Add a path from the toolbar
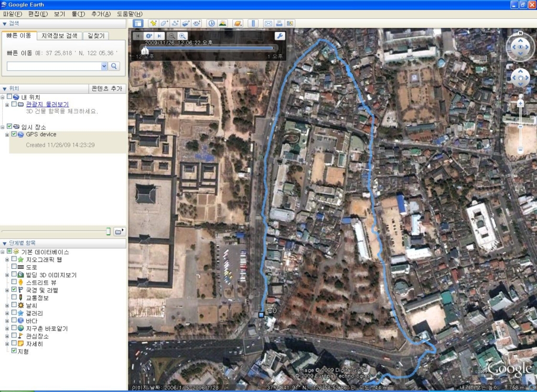This screenshot has width=537, height=392. point(175,23)
